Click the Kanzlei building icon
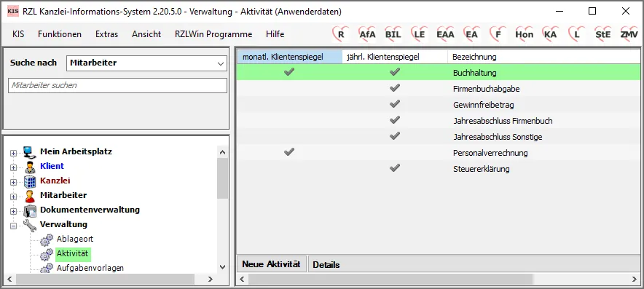The image size is (644, 289). coord(30,181)
